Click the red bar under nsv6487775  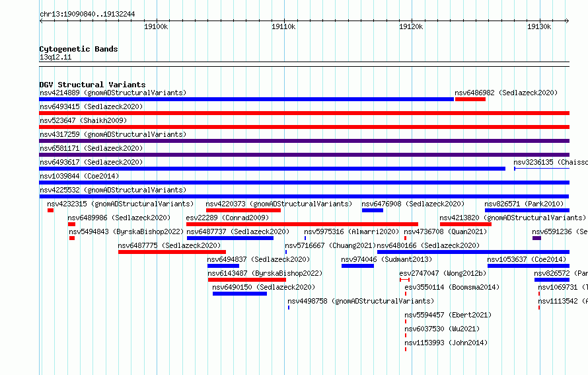pos(172,252)
